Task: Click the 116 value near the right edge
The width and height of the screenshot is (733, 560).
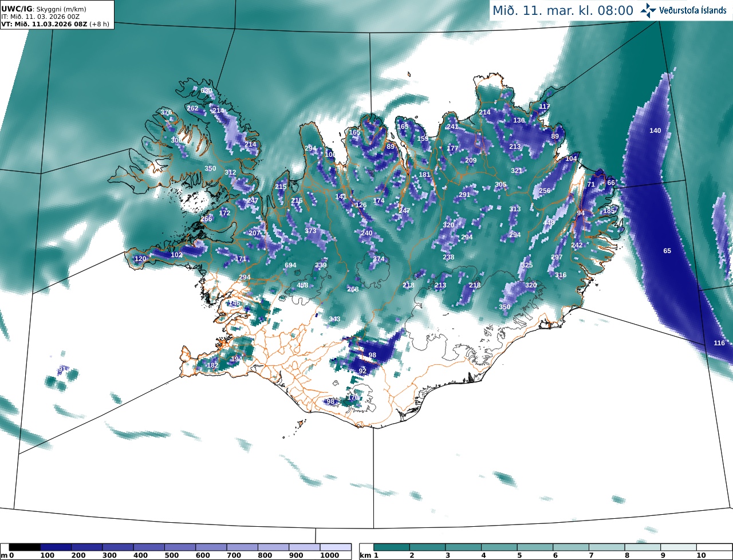Action: 719,343
